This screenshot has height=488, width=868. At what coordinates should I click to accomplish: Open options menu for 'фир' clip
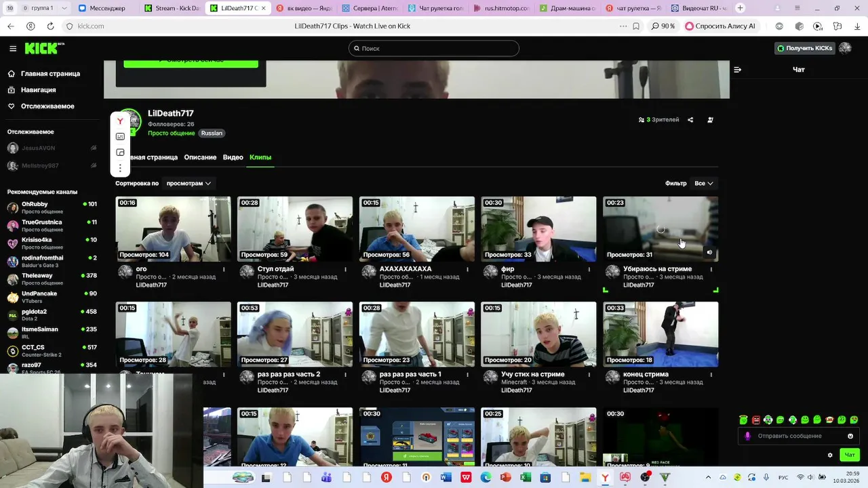589,270
